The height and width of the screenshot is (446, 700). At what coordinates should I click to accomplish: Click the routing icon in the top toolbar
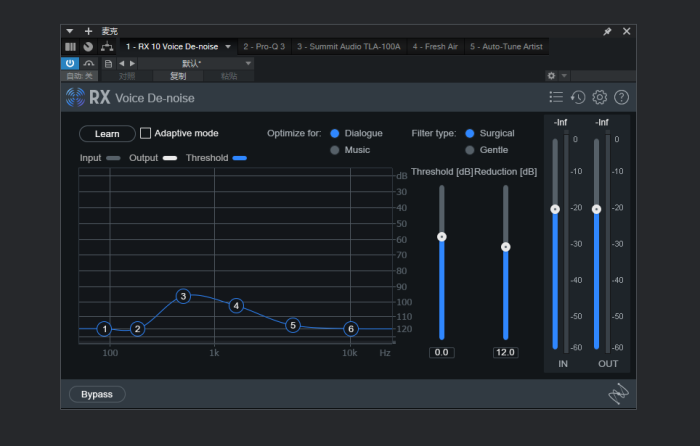click(x=107, y=47)
